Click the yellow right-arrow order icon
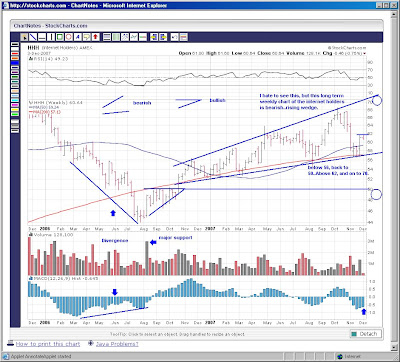This screenshot has height=362, width=400. tap(163, 37)
